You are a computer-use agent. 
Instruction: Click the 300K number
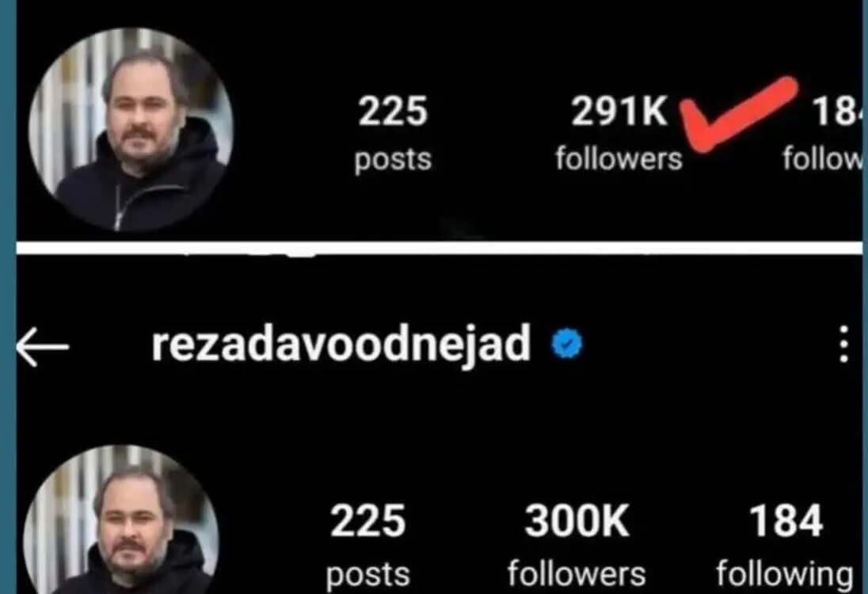pyautogui.click(x=577, y=521)
